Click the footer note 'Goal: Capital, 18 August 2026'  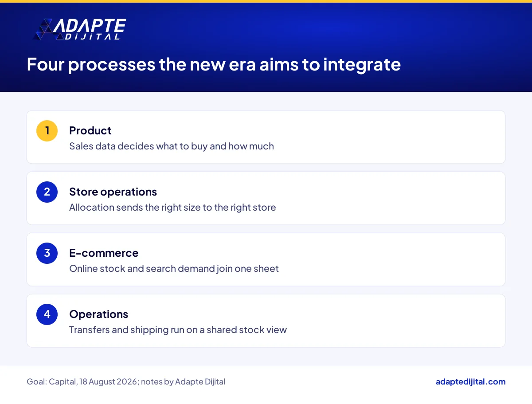coord(82,382)
